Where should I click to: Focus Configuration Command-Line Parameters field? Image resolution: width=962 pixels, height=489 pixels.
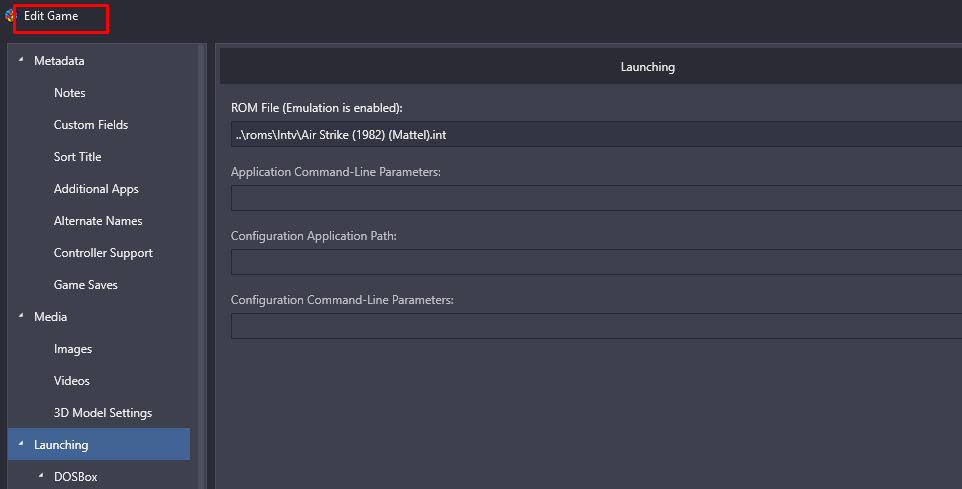(x=596, y=326)
